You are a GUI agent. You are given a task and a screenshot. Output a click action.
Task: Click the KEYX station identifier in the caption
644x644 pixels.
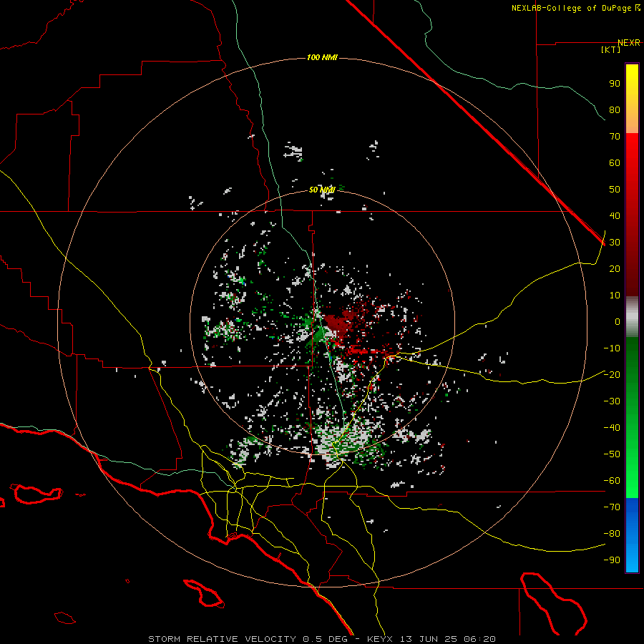380,639
